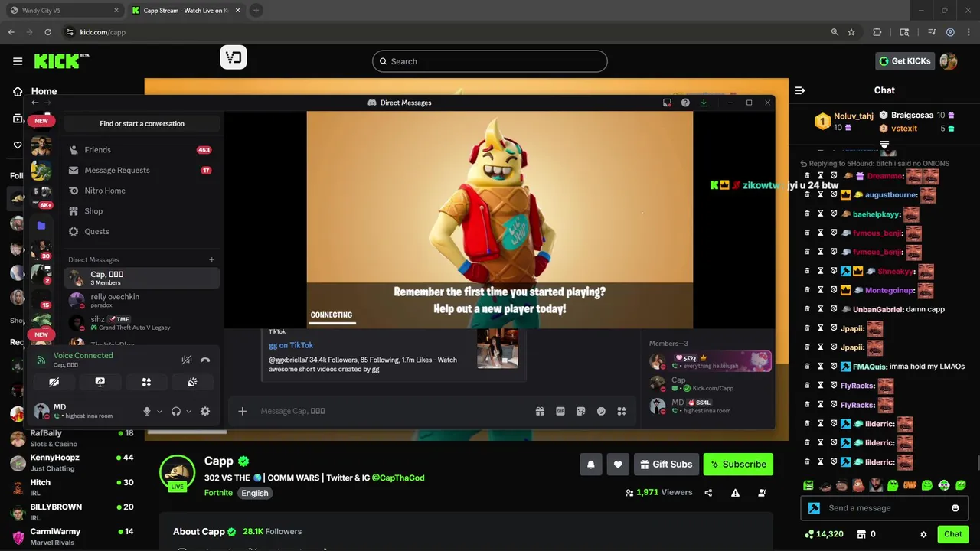Toggle Discord noise suppression icon

coord(186,360)
